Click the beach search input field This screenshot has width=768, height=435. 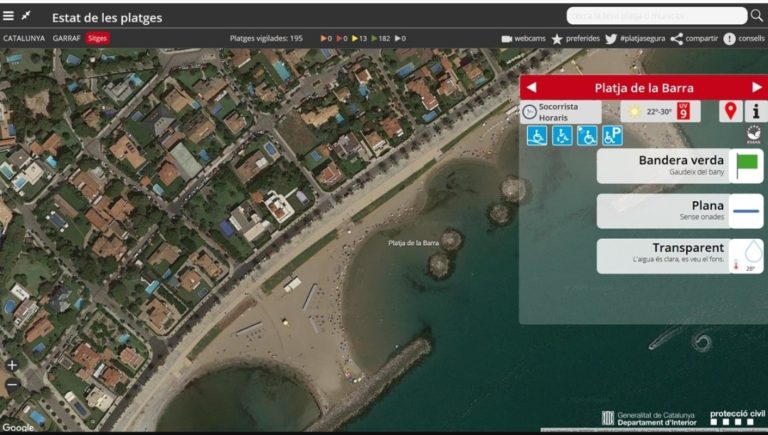648,16
